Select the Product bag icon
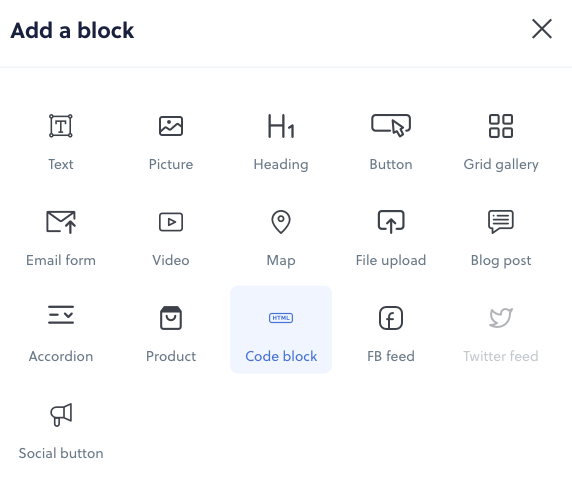The height and width of the screenshot is (479, 572). (x=171, y=318)
